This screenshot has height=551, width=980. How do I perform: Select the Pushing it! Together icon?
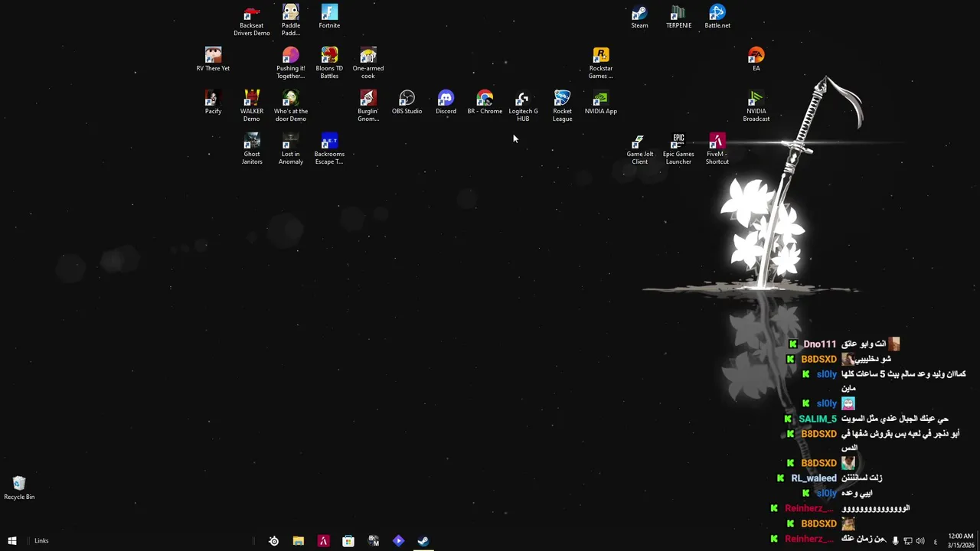click(291, 64)
